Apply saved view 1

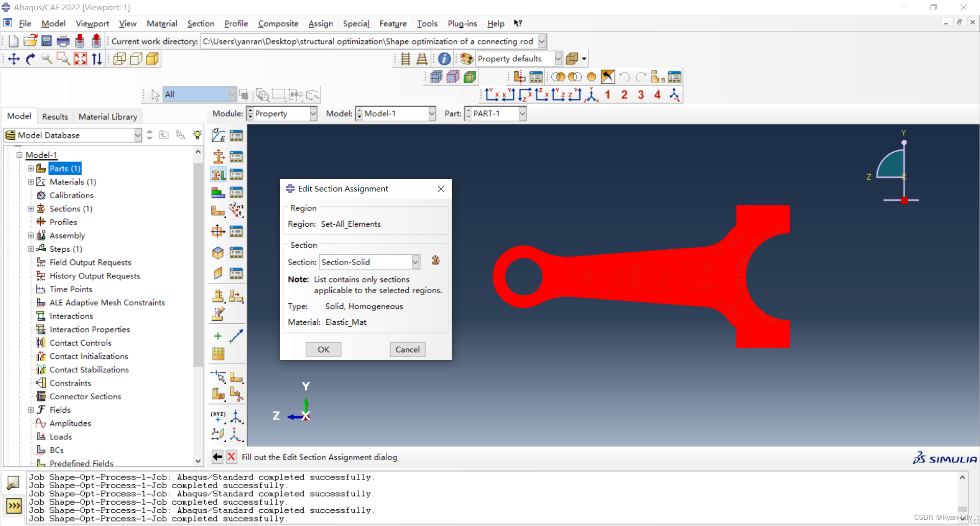coord(607,94)
